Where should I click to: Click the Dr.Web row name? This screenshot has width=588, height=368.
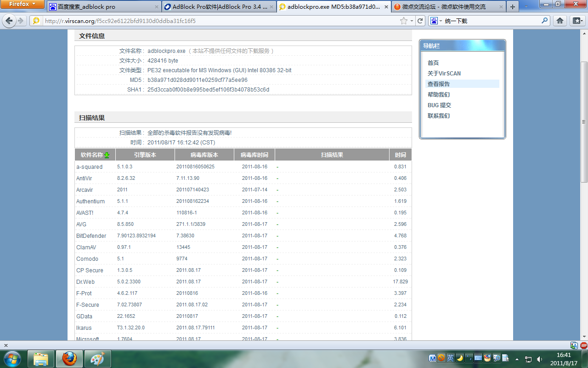(85, 282)
